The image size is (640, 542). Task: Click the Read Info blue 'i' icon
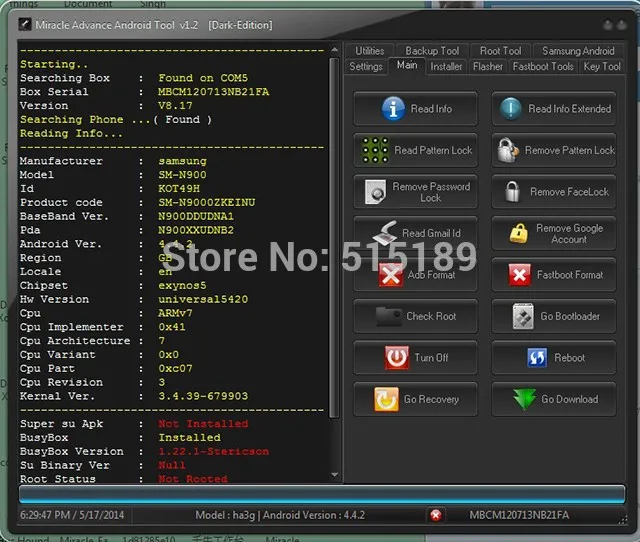tap(393, 109)
